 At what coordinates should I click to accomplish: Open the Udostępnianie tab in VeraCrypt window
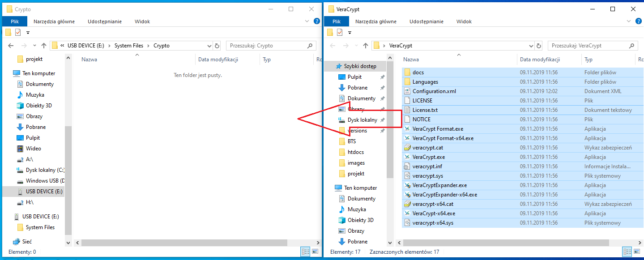pyautogui.click(x=426, y=21)
